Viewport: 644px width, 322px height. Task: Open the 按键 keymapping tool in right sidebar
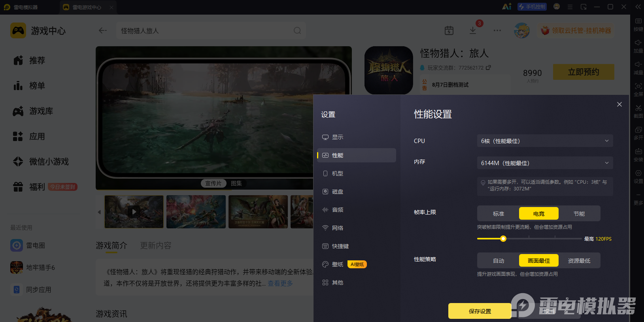coord(638,24)
